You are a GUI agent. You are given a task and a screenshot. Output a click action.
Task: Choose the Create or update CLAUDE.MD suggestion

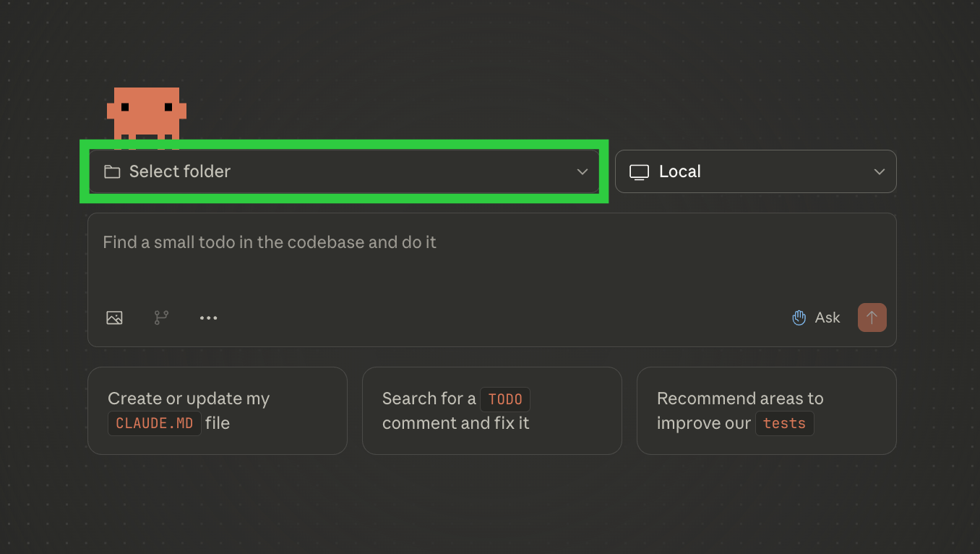point(217,410)
